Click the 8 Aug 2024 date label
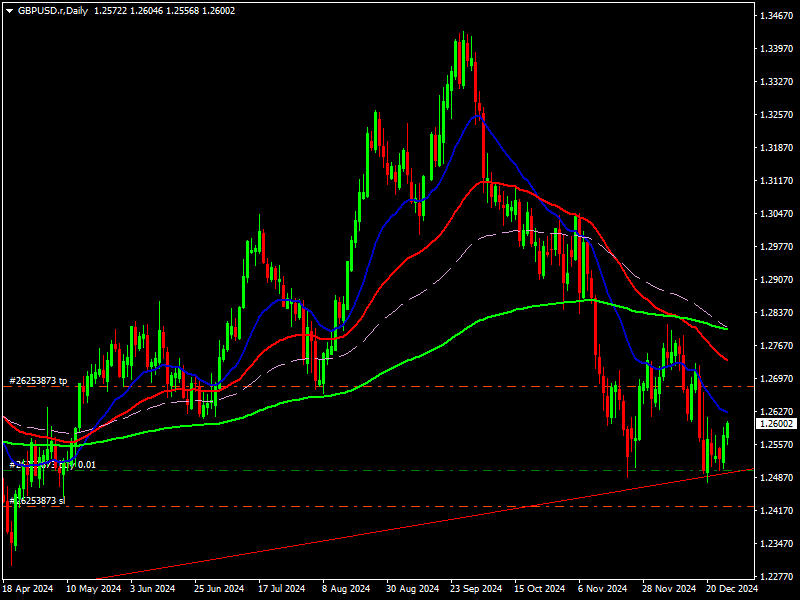 [348, 589]
